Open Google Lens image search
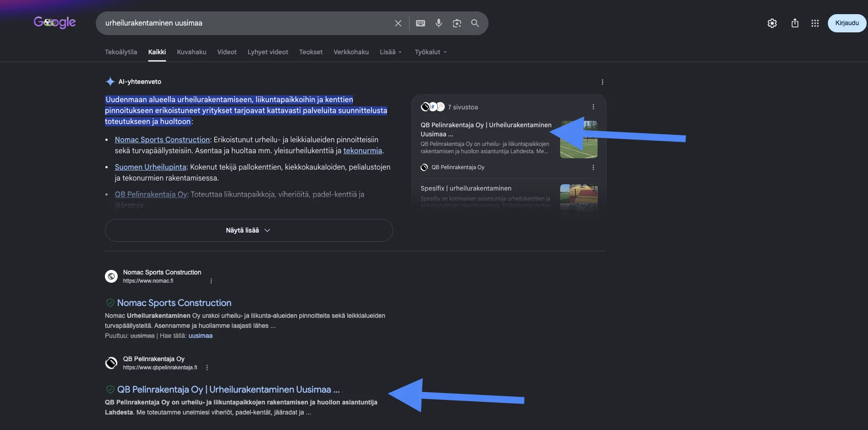The width and height of the screenshot is (868, 430). pyautogui.click(x=457, y=23)
